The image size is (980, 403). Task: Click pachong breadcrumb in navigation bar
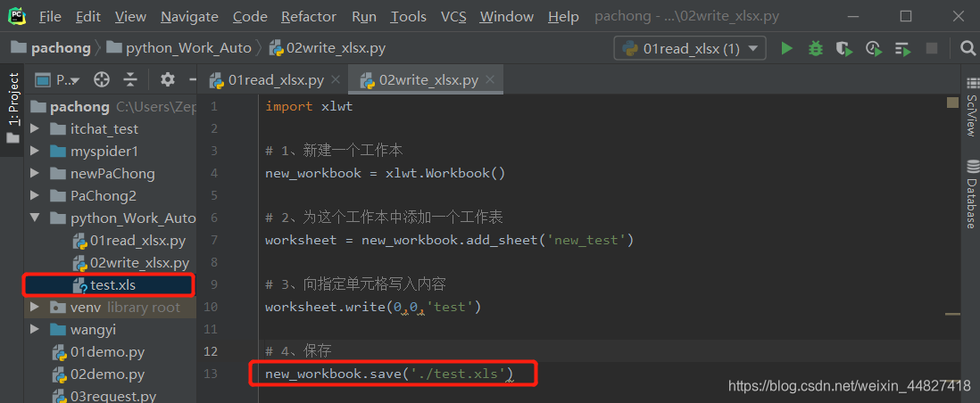(x=51, y=48)
